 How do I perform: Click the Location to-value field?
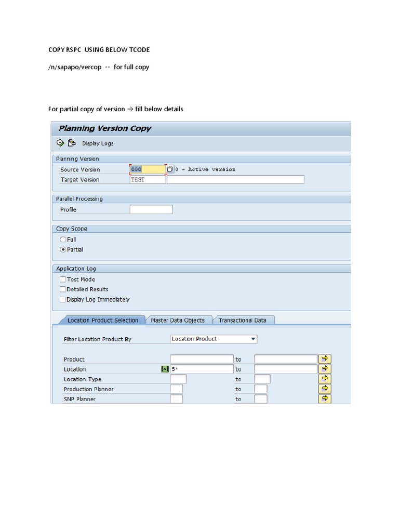pos(286,369)
